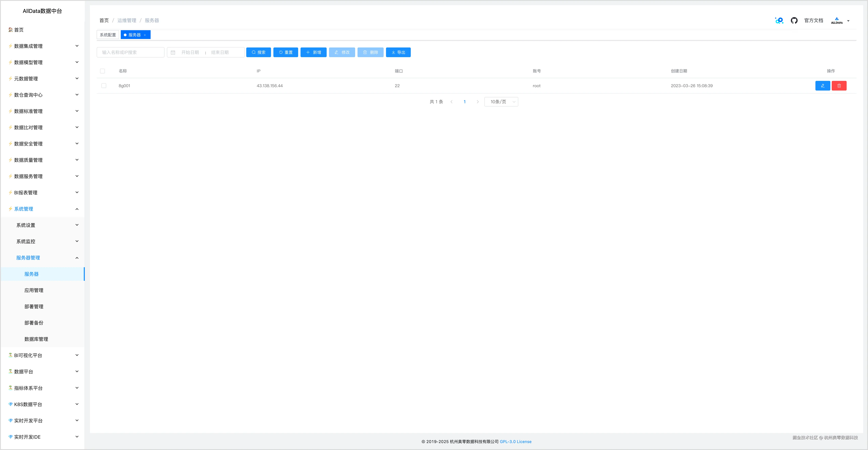Click the AllData avatar logo at top right
This screenshot has height=450, width=868.
836,21
